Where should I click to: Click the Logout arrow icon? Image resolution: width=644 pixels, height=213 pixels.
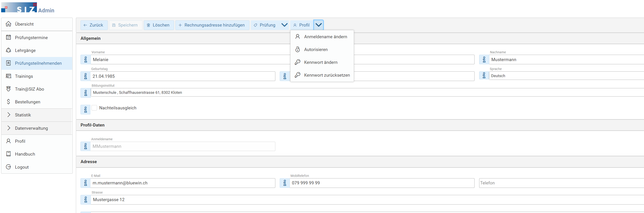[x=8, y=167]
